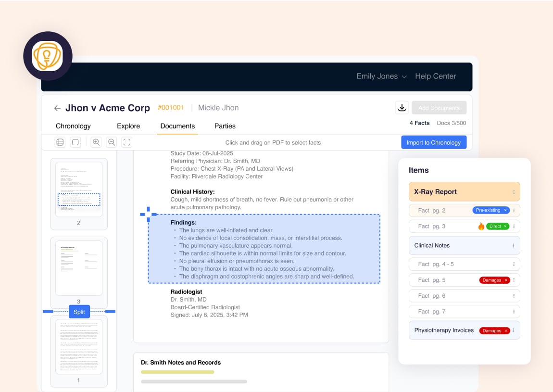
Task: Select the Clinical Notes item
Action: click(464, 246)
